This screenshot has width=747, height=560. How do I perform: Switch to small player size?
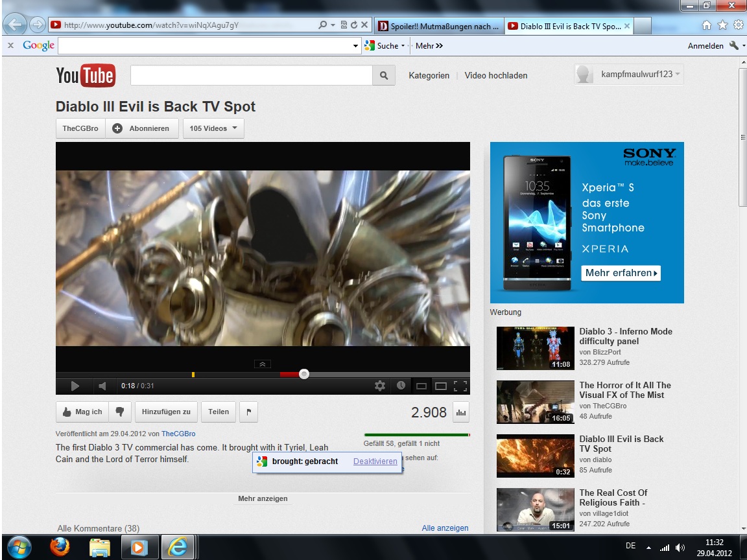[x=421, y=386]
